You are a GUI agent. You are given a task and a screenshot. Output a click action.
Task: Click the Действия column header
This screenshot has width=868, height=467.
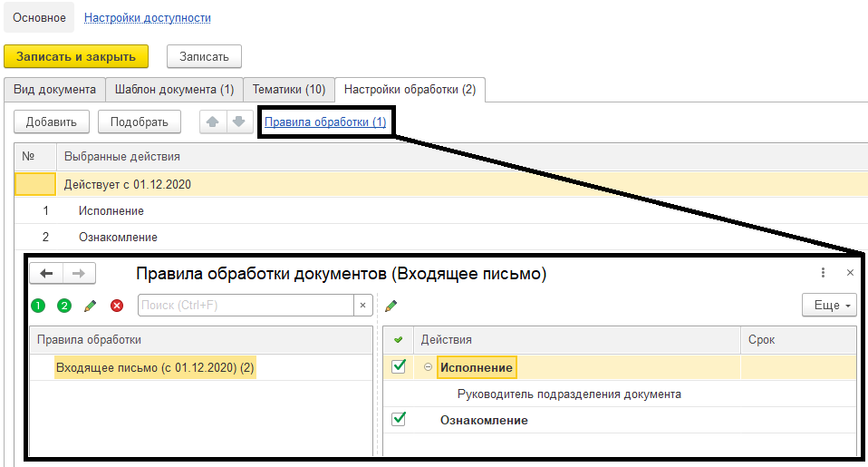(x=577, y=339)
